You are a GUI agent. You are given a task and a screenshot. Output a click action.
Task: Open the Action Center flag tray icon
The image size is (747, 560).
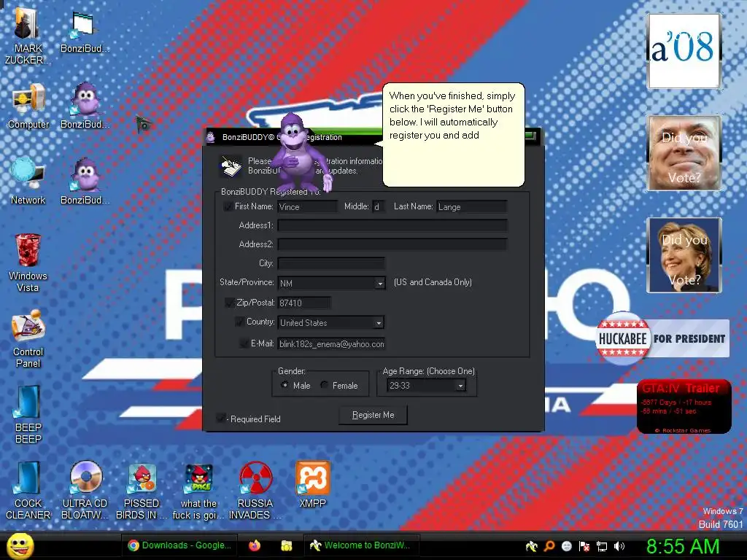[584, 546]
